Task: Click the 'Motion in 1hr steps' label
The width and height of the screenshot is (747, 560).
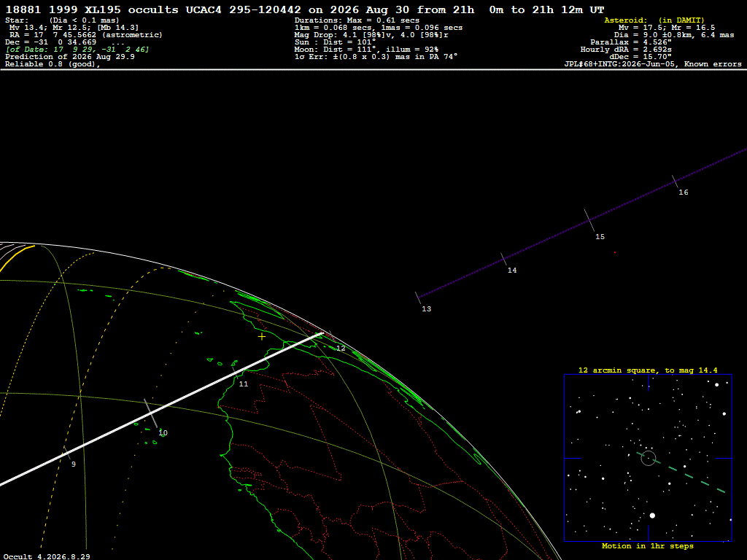Action: tap(648, 545)
